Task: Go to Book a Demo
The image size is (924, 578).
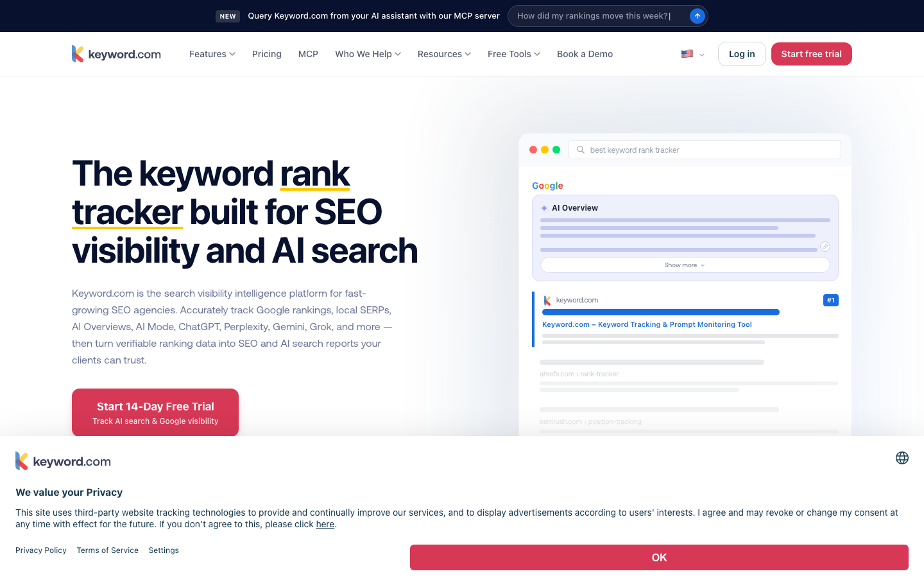Action: click(585, 54)
